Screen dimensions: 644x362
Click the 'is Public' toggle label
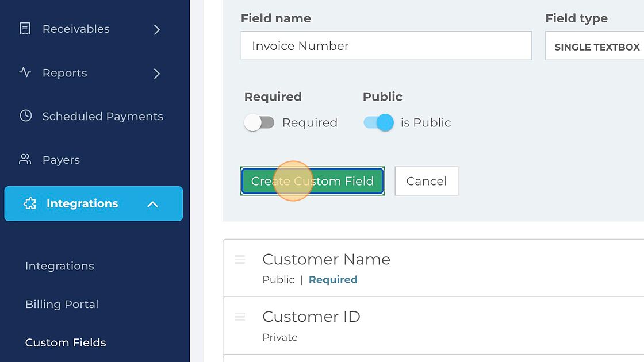click(x=425, y=122)
